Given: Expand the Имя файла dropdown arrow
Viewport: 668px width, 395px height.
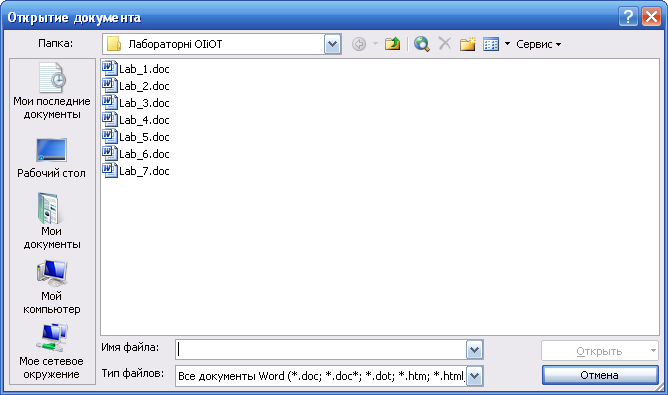Looking at the screenshot, I should click(475, 350).
